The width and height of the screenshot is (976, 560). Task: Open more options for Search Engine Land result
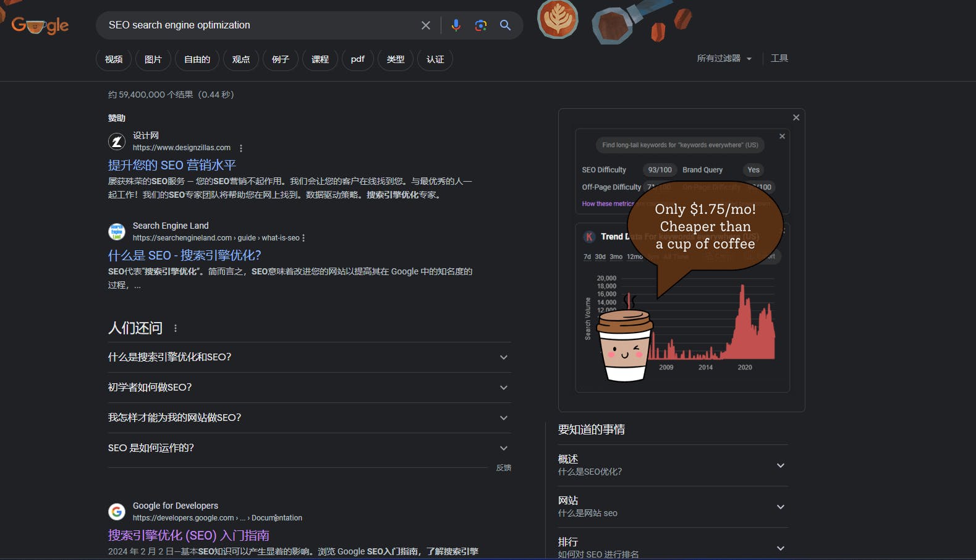click(303, 238)
